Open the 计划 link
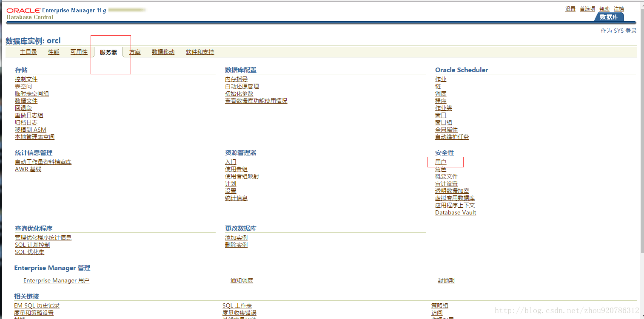This screenshot has height=319, width=644. click(x=231, y=184)
